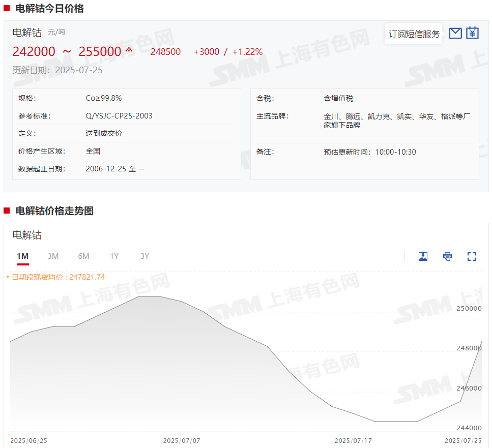Click the envelope SMS subscription icon
This screenshot has height=448, width=492.
tap(455, 34)
